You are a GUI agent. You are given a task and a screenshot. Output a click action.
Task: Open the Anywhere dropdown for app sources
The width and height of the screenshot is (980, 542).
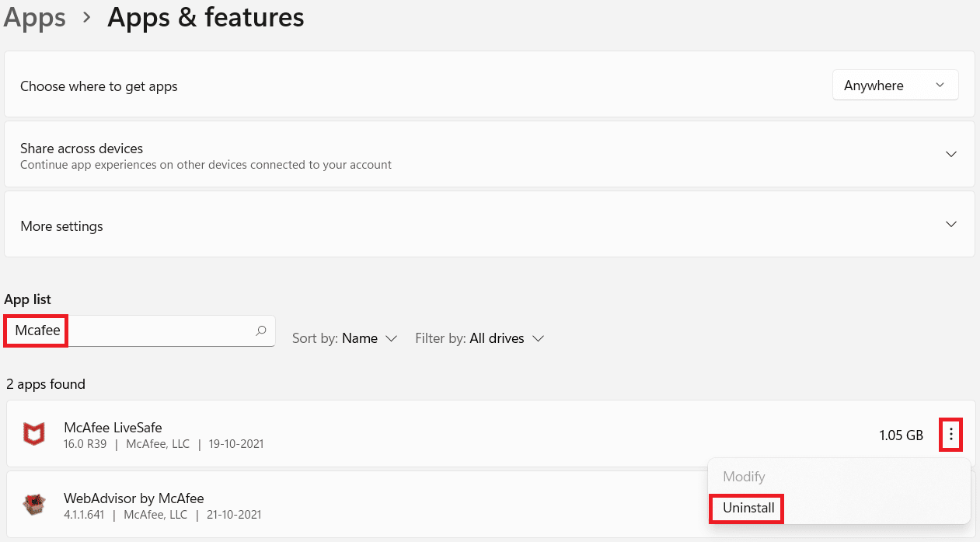point(895,86)
